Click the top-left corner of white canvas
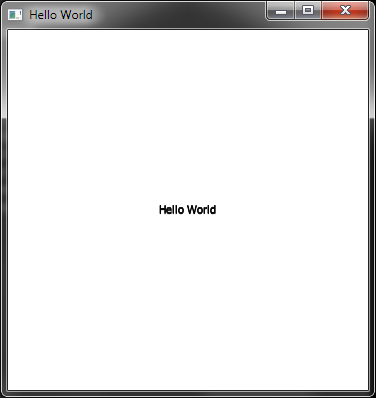This screenshot has width=376, height=398. tap(9, 31)
